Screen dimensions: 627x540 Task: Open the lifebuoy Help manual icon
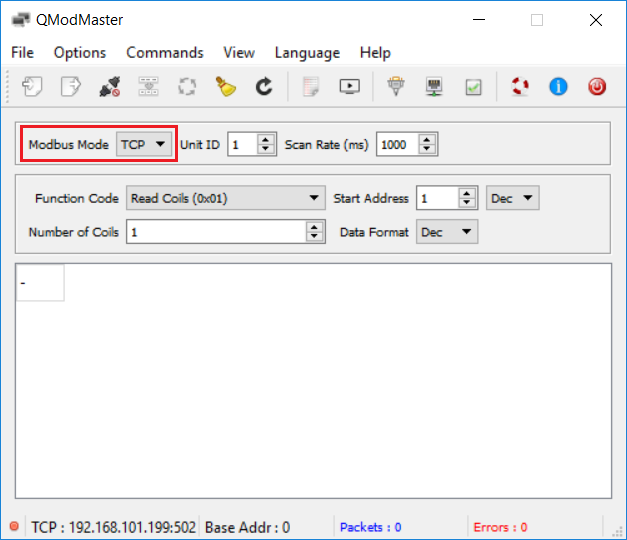(520, 86)
